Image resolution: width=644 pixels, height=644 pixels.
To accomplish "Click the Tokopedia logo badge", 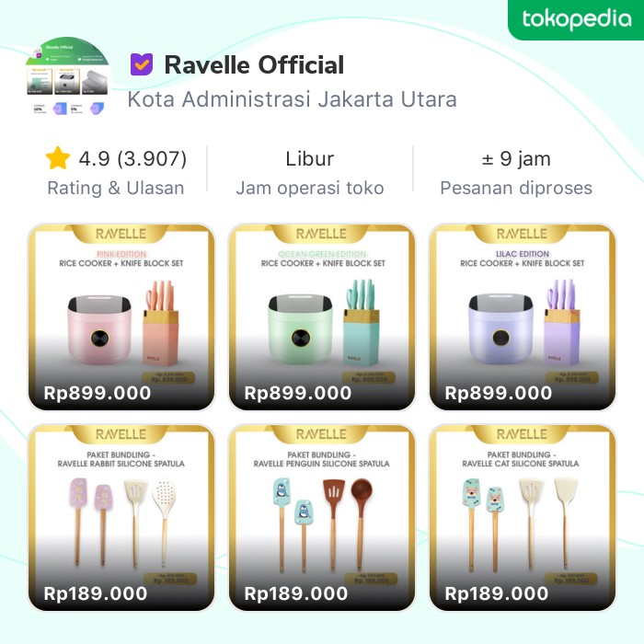I will [x=576, y=19].
